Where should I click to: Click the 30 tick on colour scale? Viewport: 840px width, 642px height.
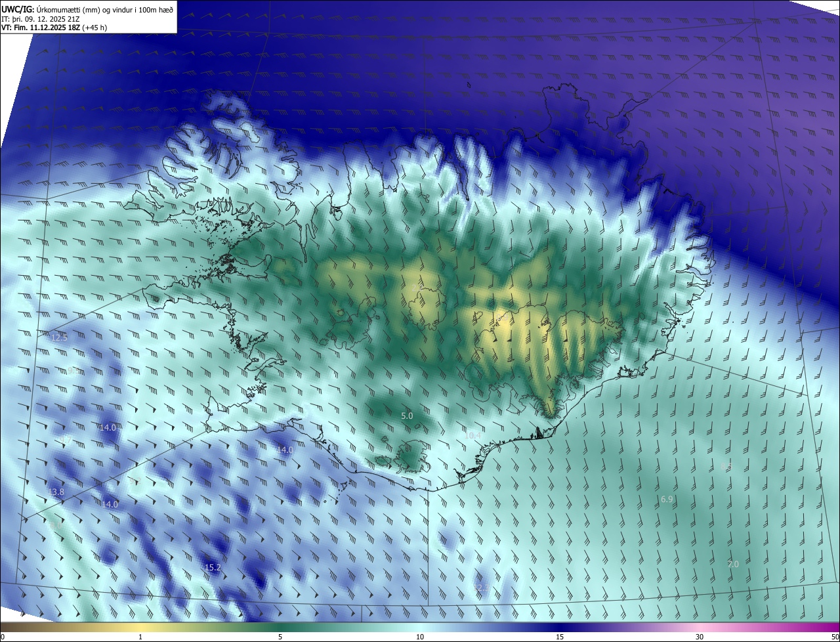click(x=700, y=637)
